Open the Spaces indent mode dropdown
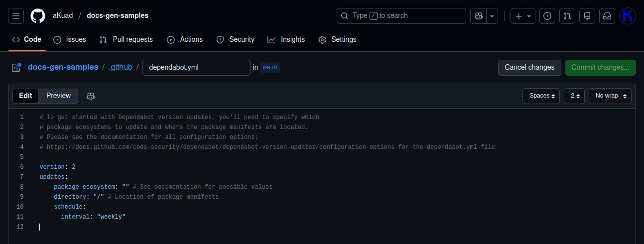Screen dimensions: 644x244 pyautogui.click(x=541, y=96)
